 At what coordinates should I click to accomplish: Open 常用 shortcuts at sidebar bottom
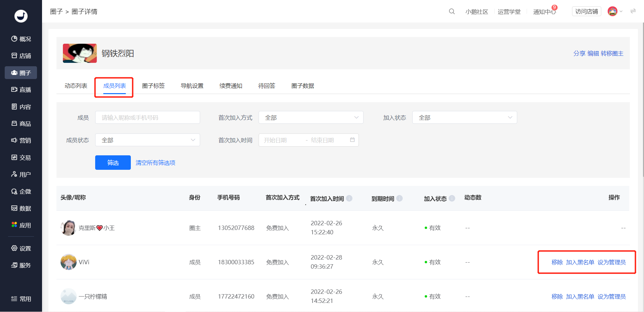point(21,299)
